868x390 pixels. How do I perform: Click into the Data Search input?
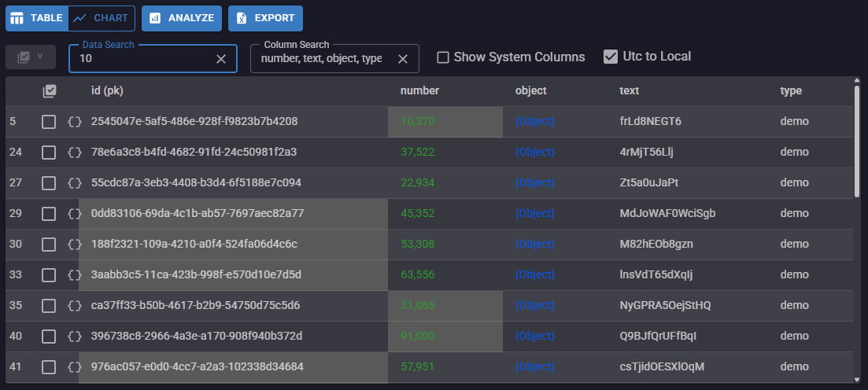pos(142,59)
